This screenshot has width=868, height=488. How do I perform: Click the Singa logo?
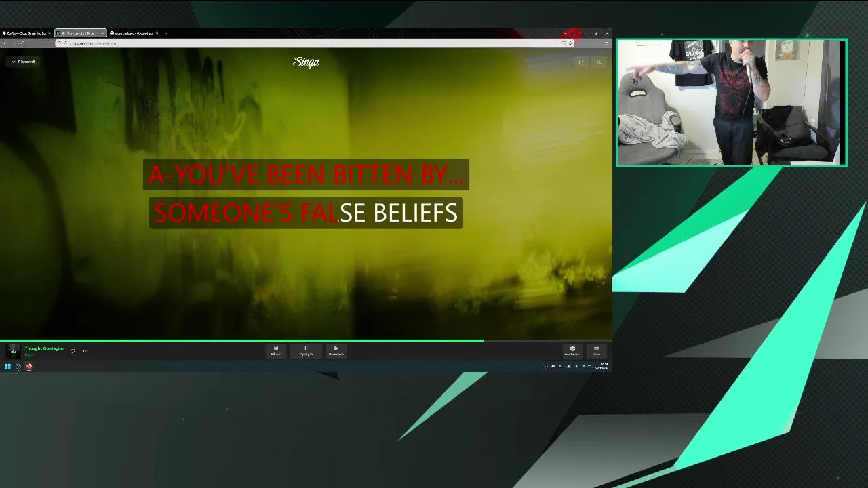click(306, 62)
